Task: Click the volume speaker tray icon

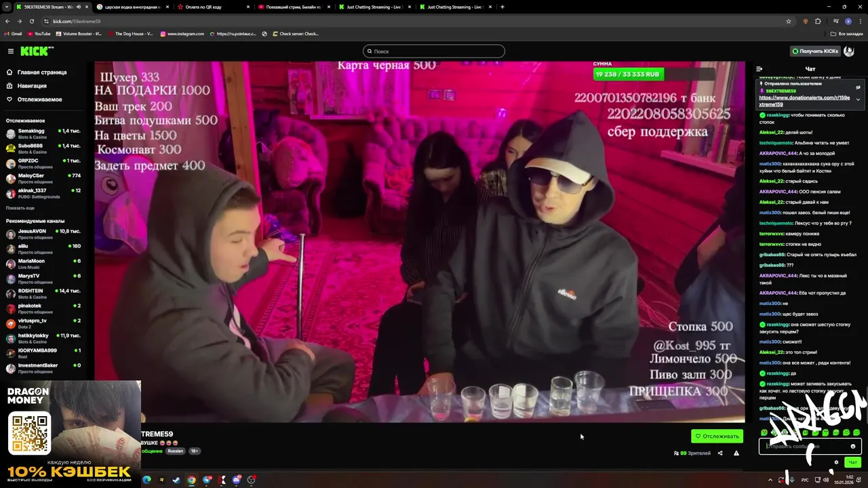Action: click(x=826, y=480)
